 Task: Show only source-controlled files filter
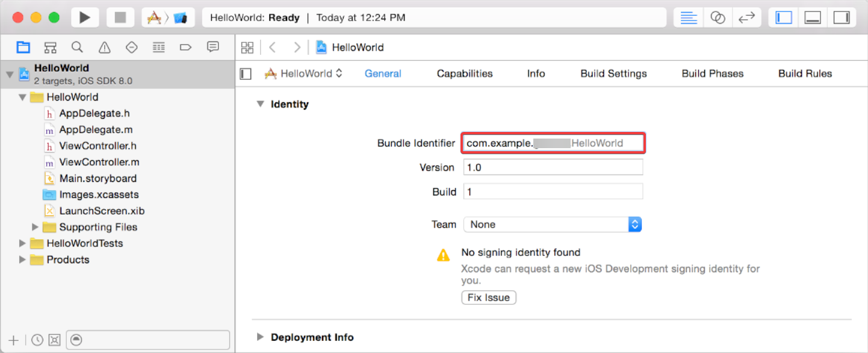(54, 340)
